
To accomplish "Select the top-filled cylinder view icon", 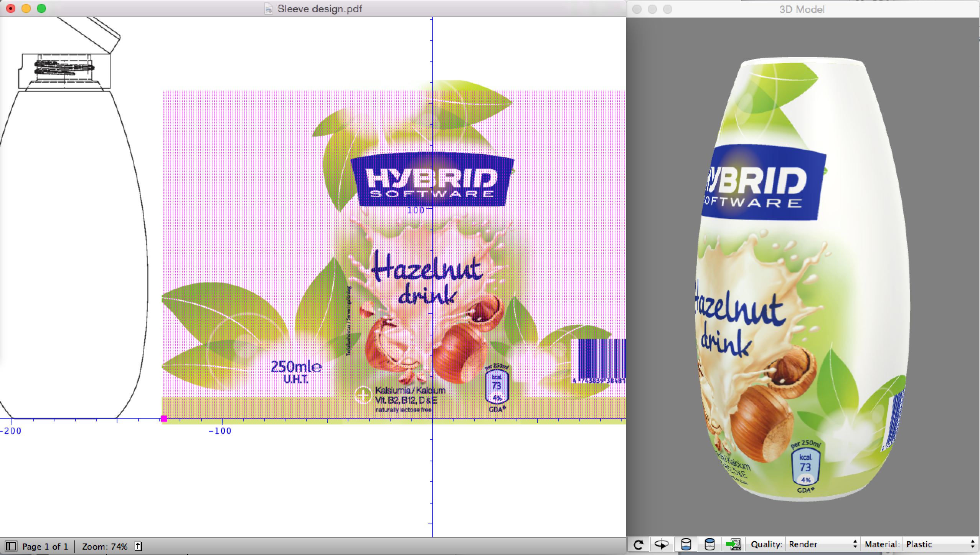I will (709, 544).
